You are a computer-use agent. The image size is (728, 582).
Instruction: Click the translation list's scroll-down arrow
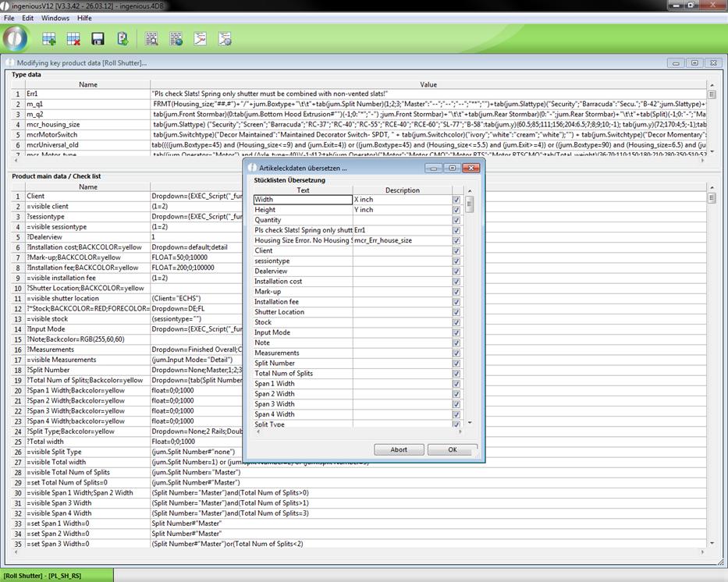(x=470, y=423)
